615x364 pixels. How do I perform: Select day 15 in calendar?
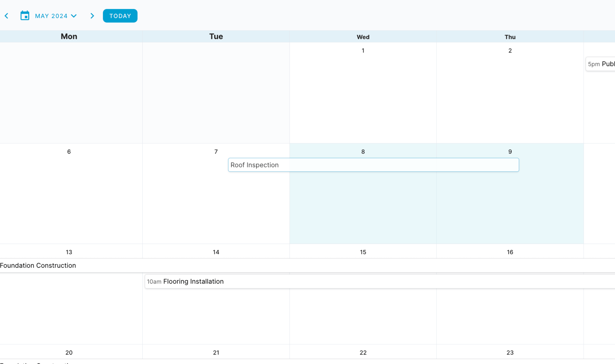(x=363, y=252)
